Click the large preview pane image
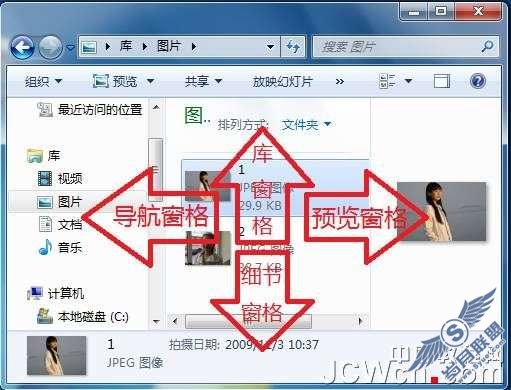The height and width of the screenshot is (390, 511). coord(441,211)
